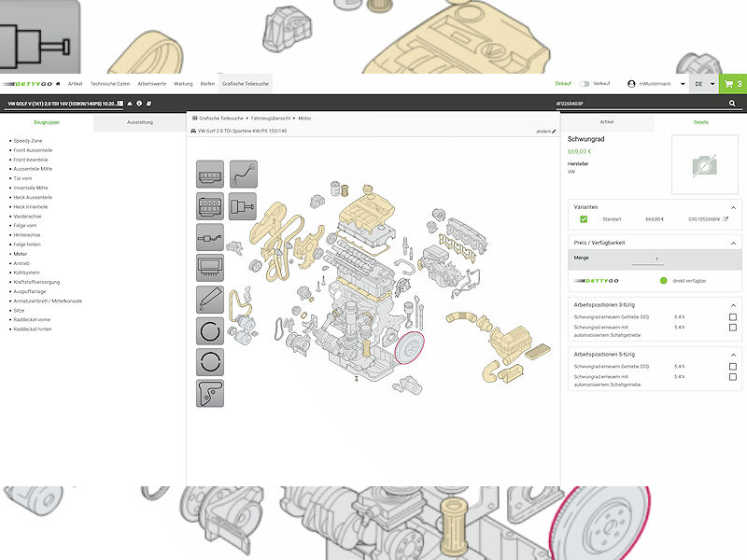This screenshot has height=560, width=747.
Task: Click the user profile icon
Action: pyautogui.click(x=631, y=84)
